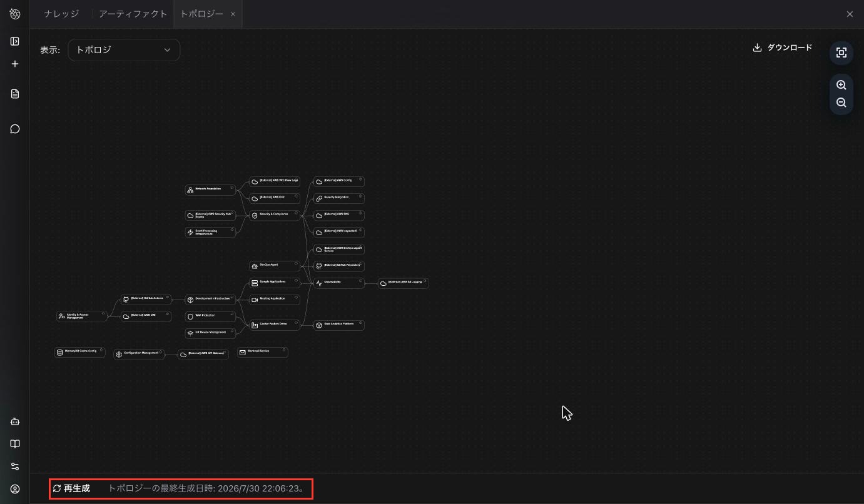Open the chat bubble icon in the sidebar

pyautogui.click(x=15, y=129)
